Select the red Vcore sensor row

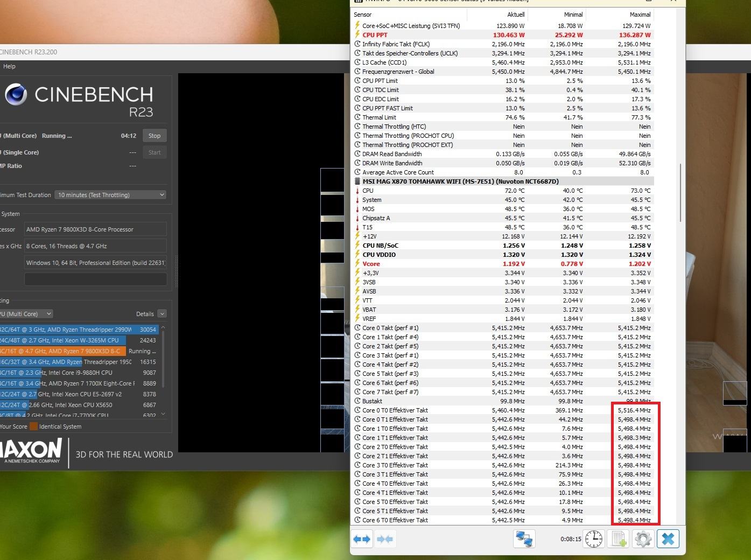pos(503,264)
